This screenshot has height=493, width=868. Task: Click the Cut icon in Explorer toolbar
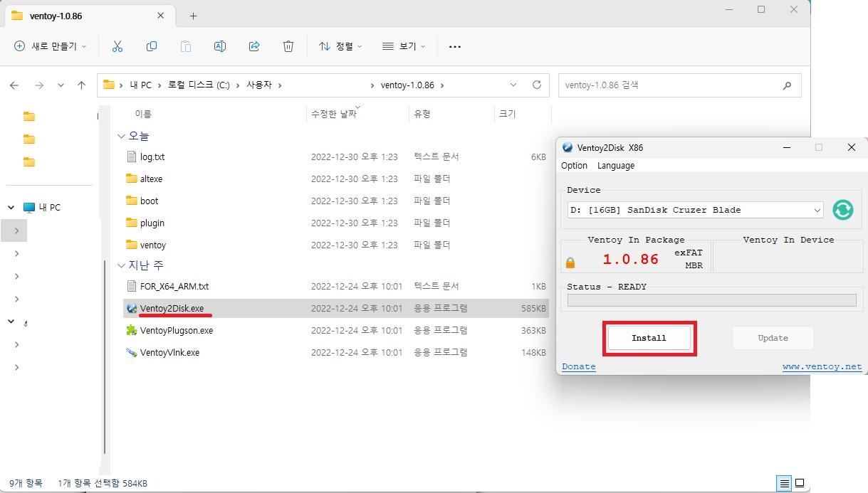coord(117,46)
